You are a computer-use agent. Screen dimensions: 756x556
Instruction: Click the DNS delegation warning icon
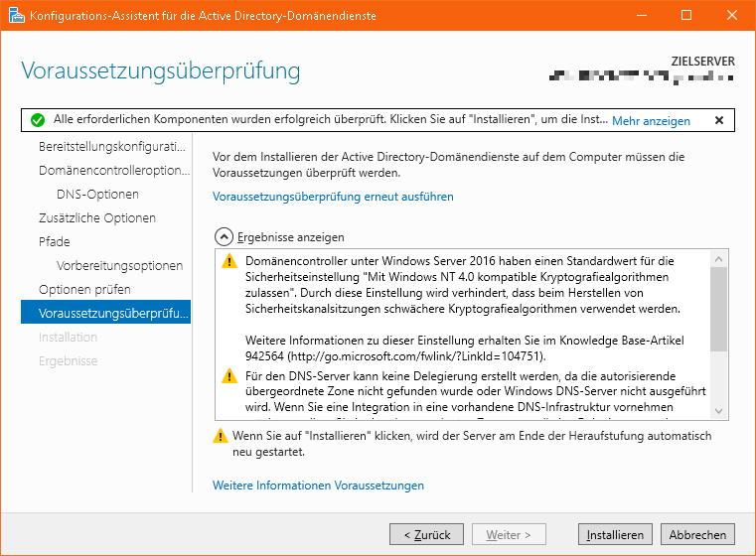[x=229, y=377]
